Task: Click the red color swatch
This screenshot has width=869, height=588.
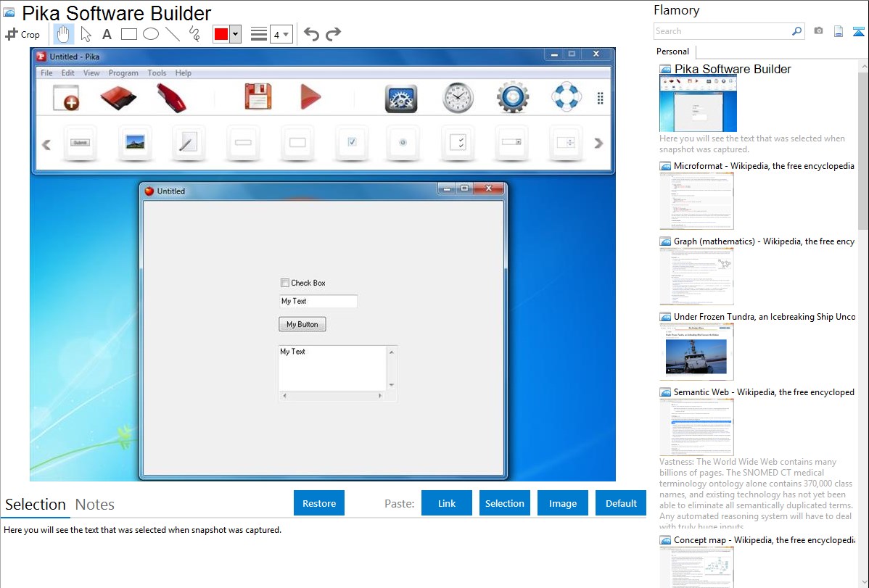Action: coord(221,34)
